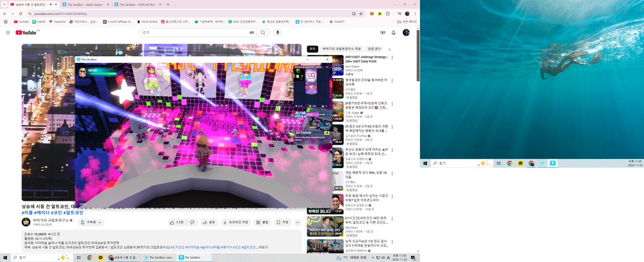Click the YouTube search input field

(x=194, y=33)
